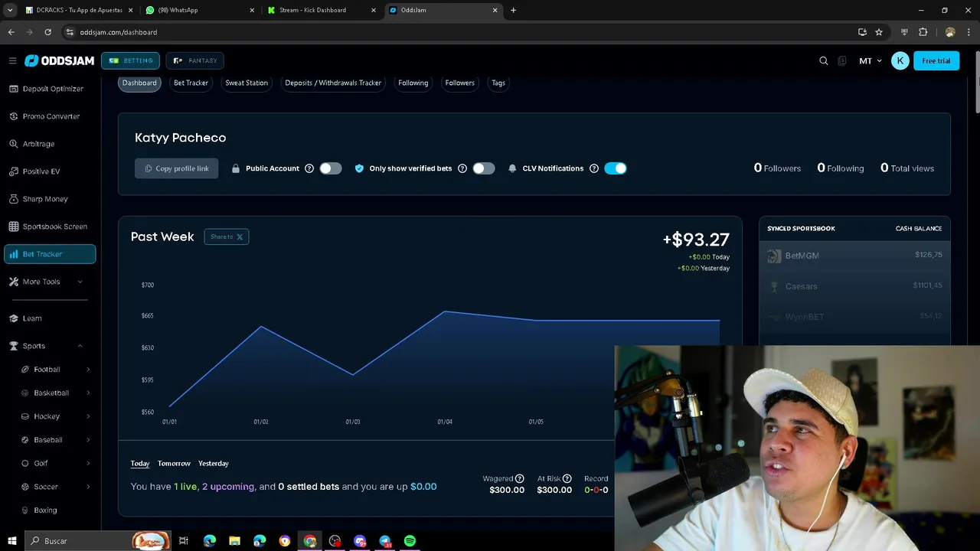980x551 pixels.
Task: Open Chrome tab search dropdown
Action: coord(10,10)
